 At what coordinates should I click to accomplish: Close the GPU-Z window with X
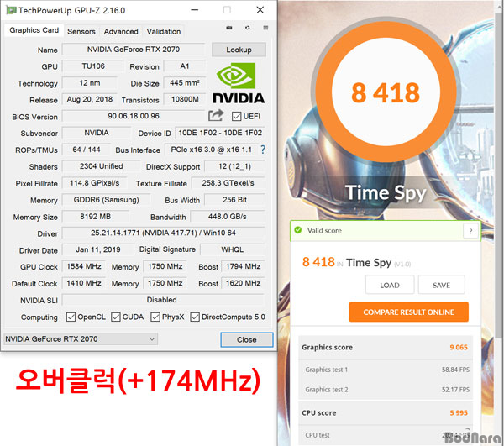pyautogui.click(x=260, y=10)
